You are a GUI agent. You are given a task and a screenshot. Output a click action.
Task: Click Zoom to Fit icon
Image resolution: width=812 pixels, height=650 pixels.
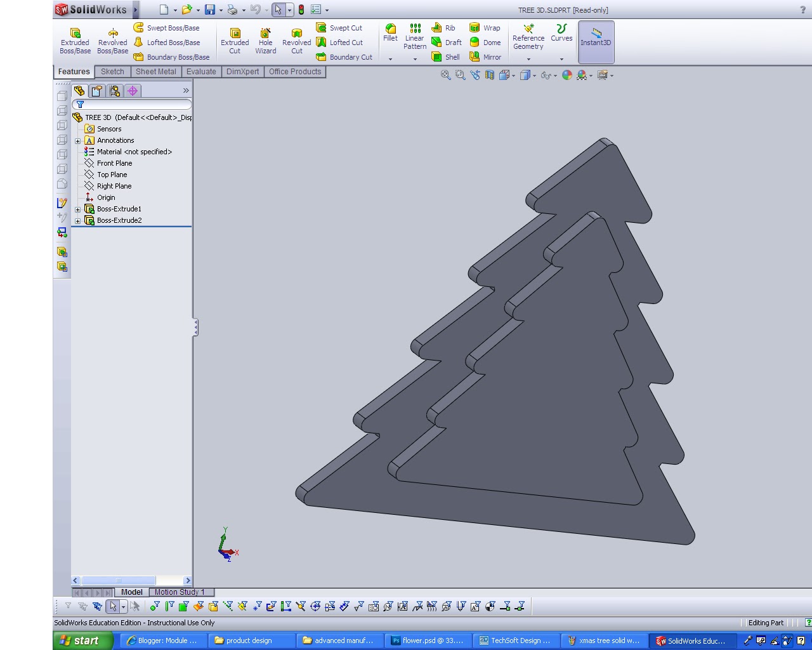point(445,75)
